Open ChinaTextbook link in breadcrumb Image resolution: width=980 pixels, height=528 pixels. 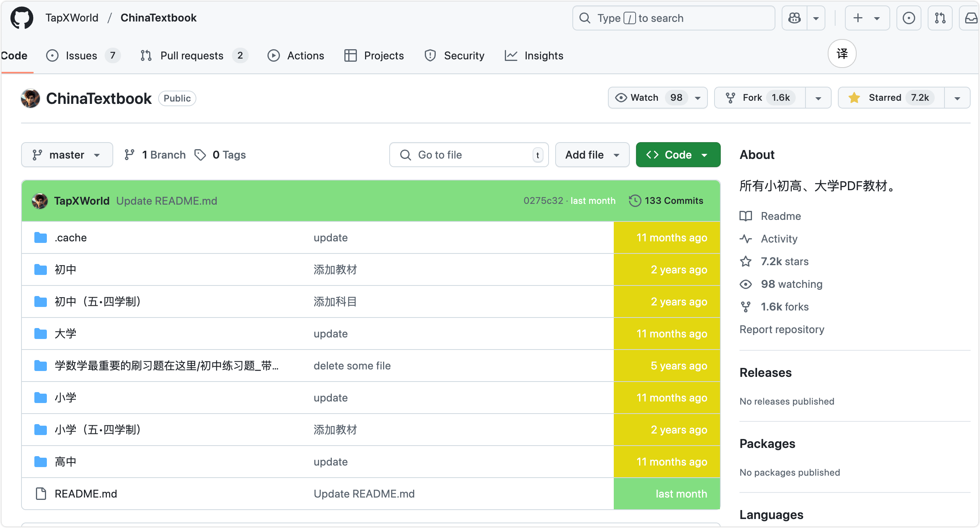[x=159, y=18]
